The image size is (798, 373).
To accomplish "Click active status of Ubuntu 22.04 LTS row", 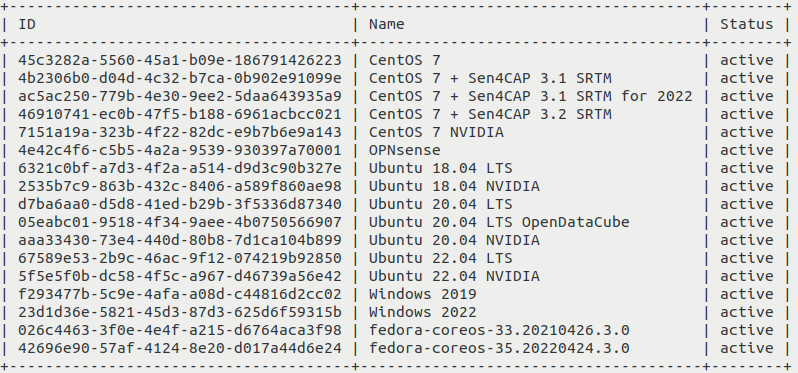I will coord(747,258).
